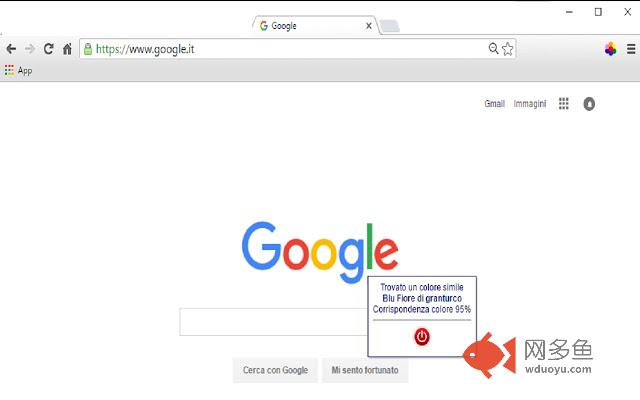Open the Google account notifications icon

pyautogui.click(x=589, y=104)
